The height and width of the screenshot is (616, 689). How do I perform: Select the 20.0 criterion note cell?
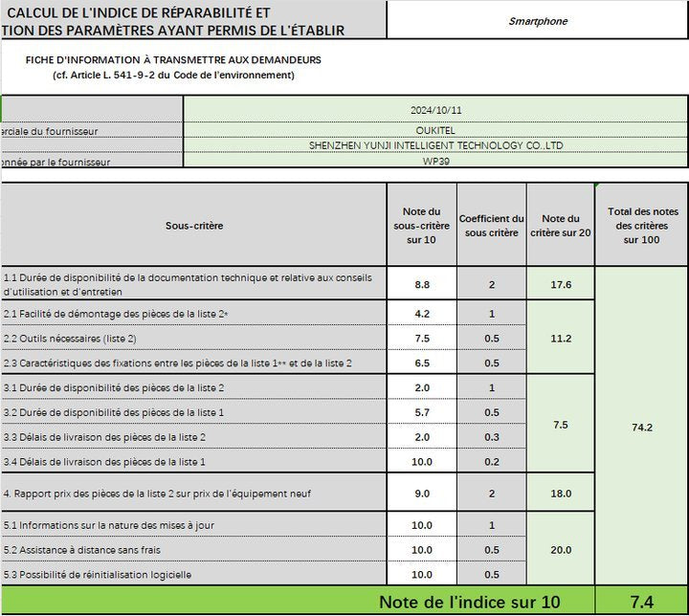tap(561, 549)
